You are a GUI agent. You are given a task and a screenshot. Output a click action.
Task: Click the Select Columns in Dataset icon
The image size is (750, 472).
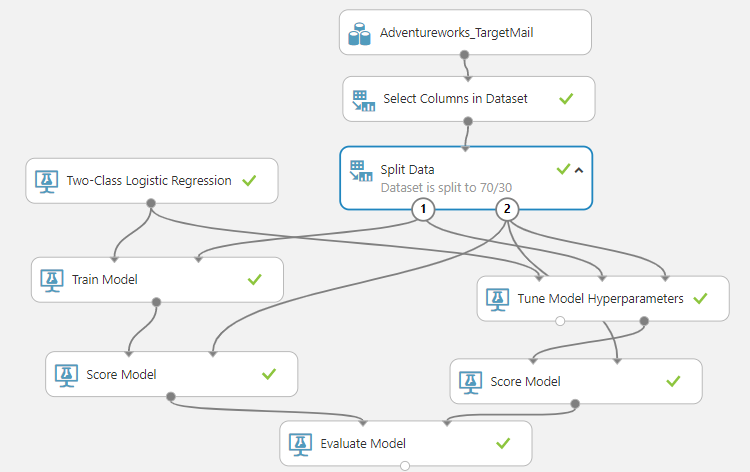[x=363, y=100]
